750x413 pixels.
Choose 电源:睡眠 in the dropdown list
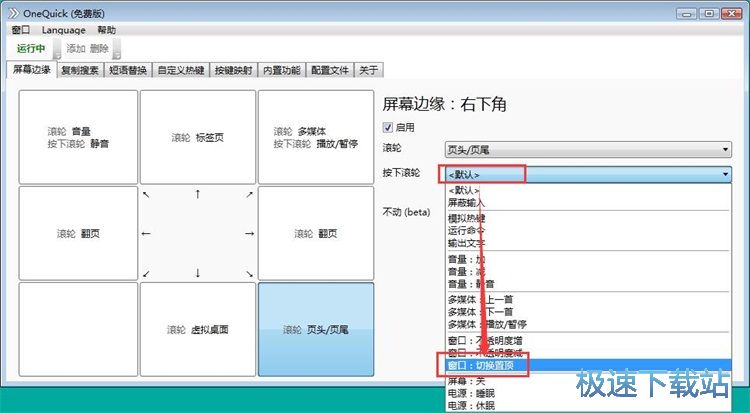(588, 394)
